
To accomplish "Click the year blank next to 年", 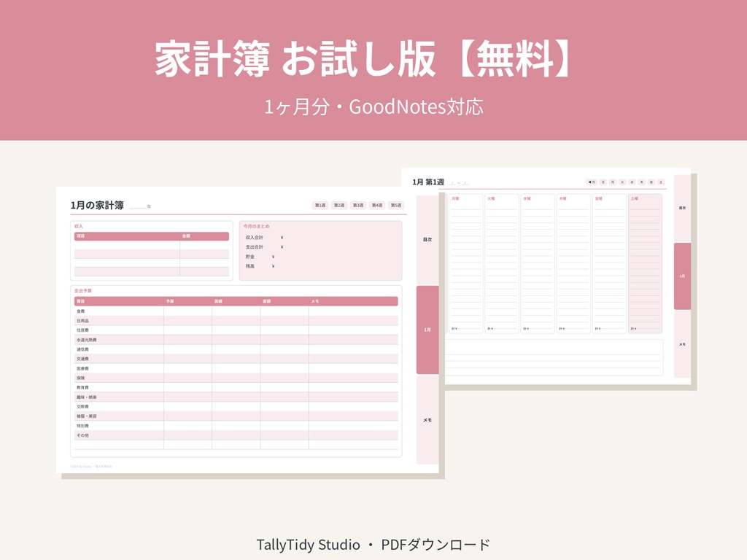I will pyautogui.click(x=138, y=206).
